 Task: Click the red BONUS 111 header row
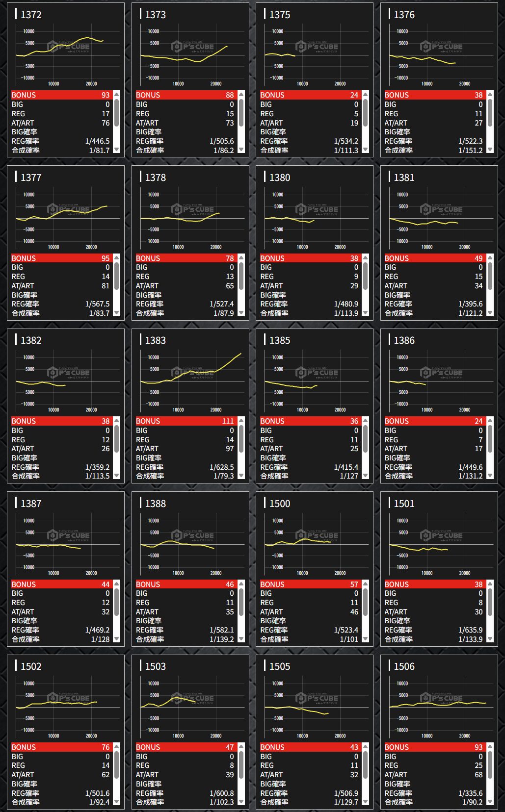click(186, 421)
